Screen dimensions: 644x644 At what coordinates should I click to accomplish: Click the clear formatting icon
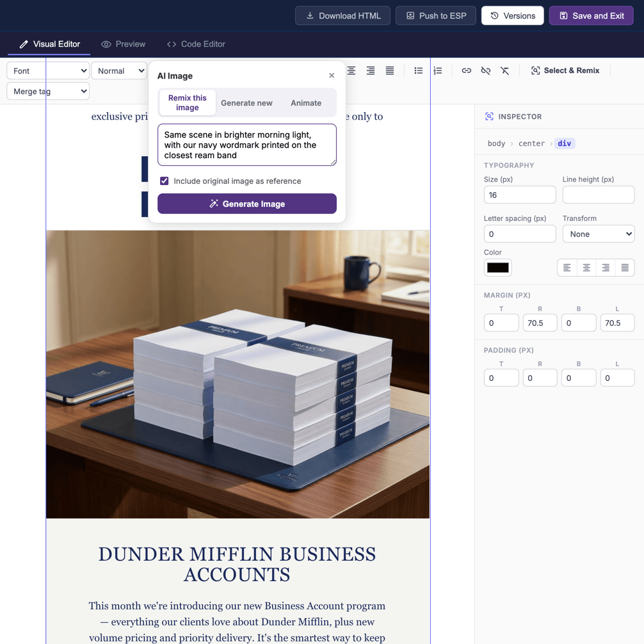(505, 70)
